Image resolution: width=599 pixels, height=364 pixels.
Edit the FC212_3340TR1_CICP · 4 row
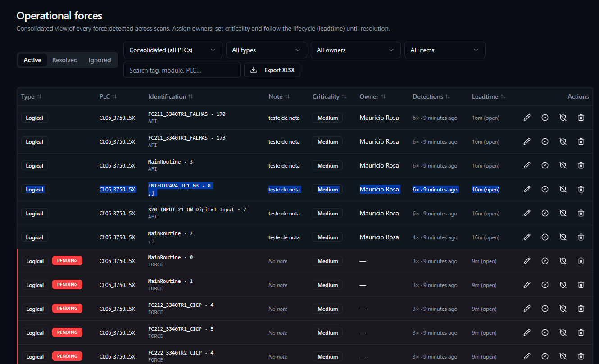[527, 309]
